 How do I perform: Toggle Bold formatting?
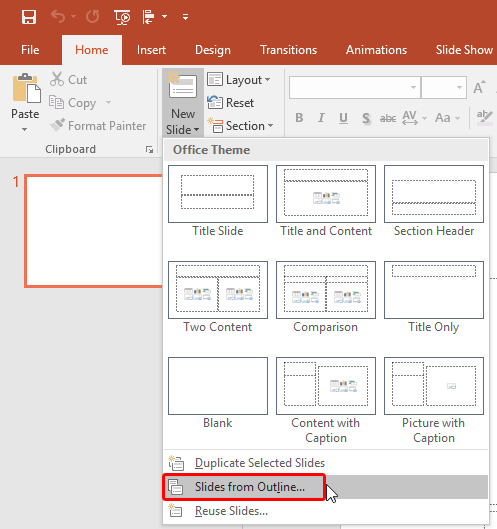point(299,118)
